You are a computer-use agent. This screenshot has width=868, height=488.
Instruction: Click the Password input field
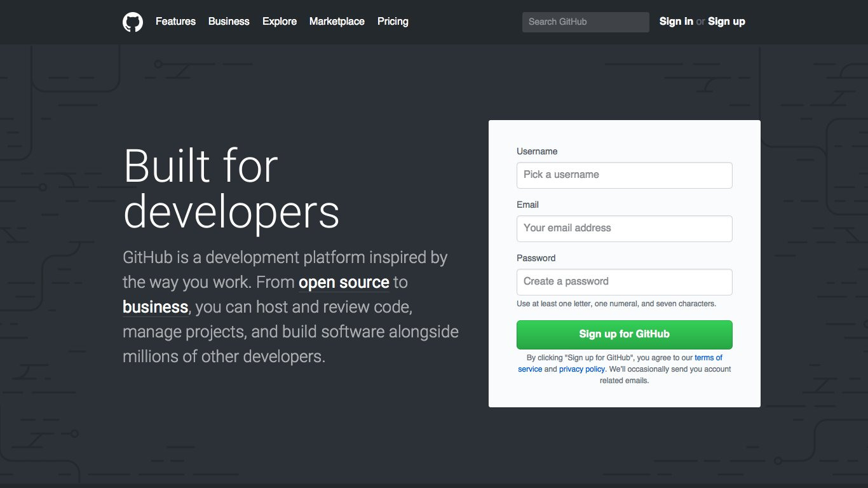(x=624, y=281)
